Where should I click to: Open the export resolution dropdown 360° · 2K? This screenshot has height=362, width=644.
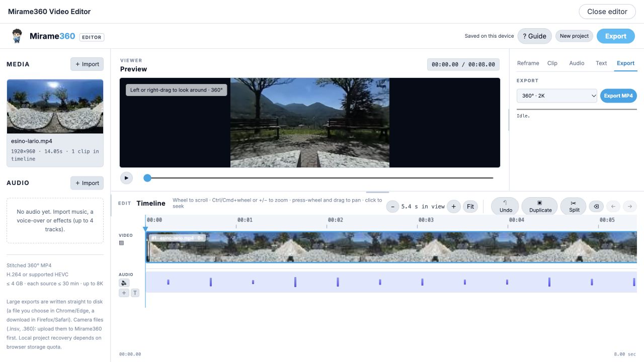pyautogui.click(x=557, y=96)
